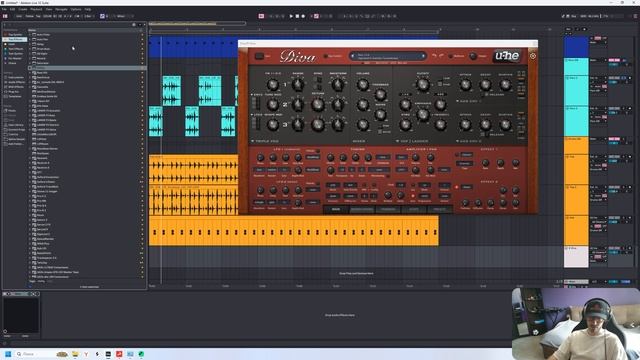The image size is (640, 360).
Task: Click the Link button in control bar
Action: 19,16
